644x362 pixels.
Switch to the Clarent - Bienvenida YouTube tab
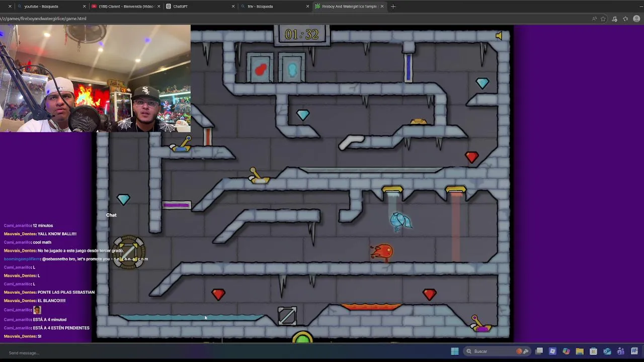tap(126, 6)
